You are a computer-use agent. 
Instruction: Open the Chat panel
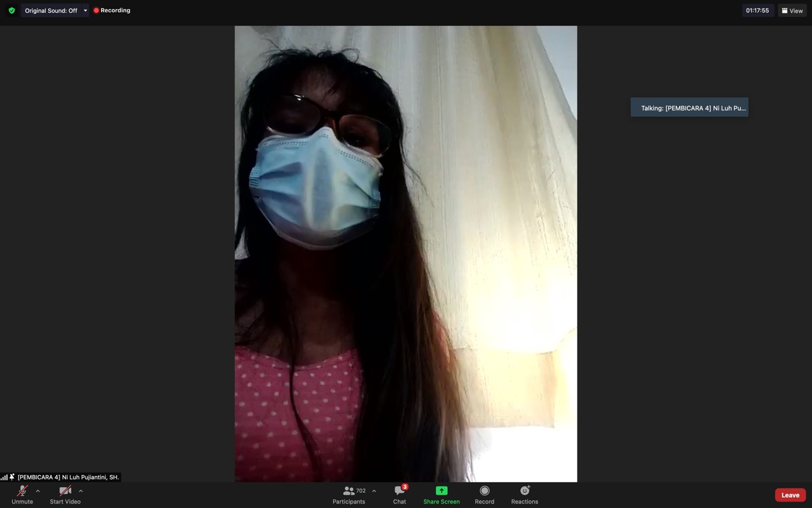click(x=399, y=495)
